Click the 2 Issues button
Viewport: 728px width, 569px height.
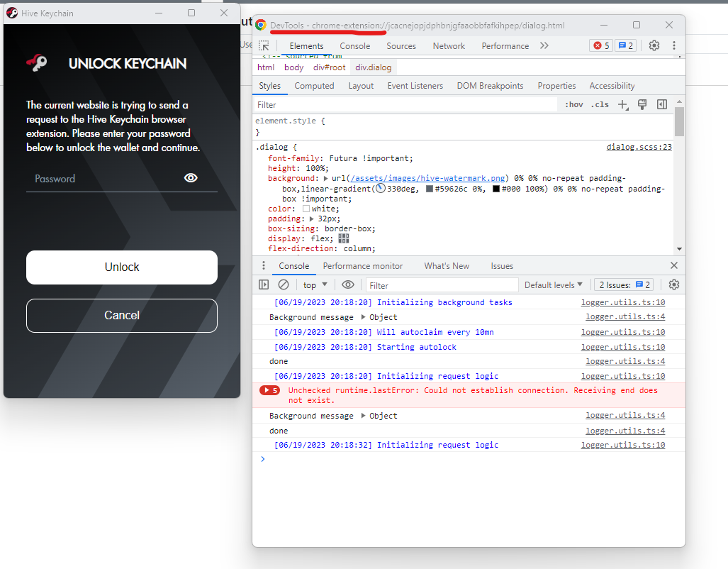point(625,285)
